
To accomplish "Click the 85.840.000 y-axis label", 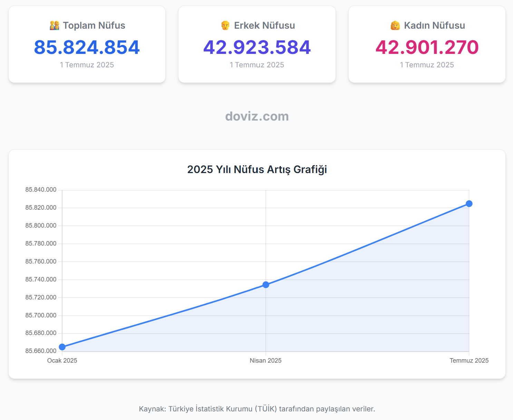I will tap(41, 190).
